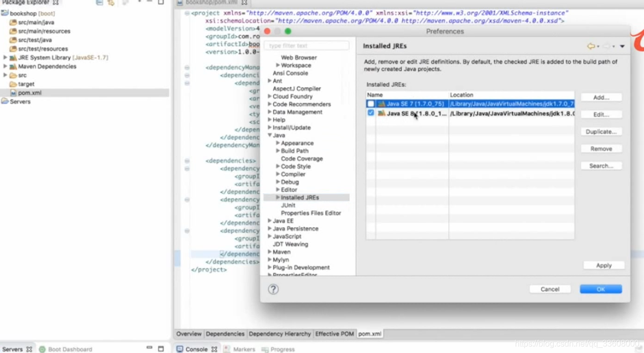
Task: Expand the src folder node
Action: click(x=5, y=75)
